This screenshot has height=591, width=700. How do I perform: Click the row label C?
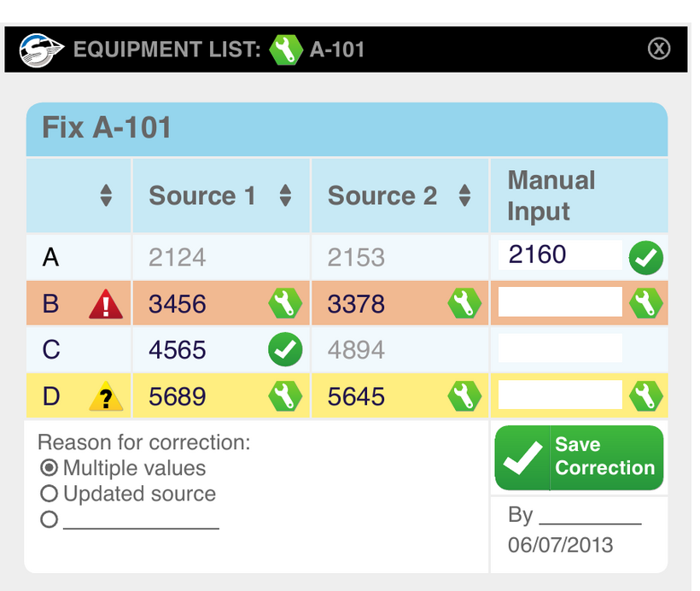point(51,350)
